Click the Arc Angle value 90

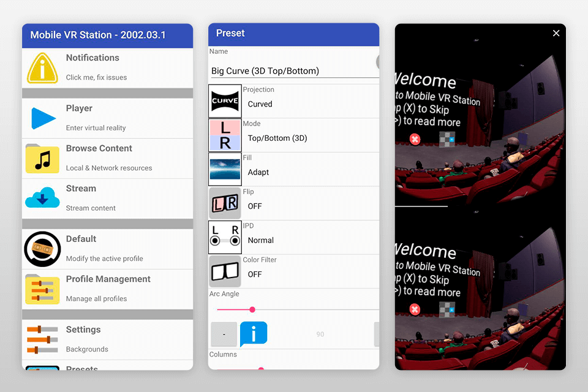pyautogui.click(x=320, y=334)
